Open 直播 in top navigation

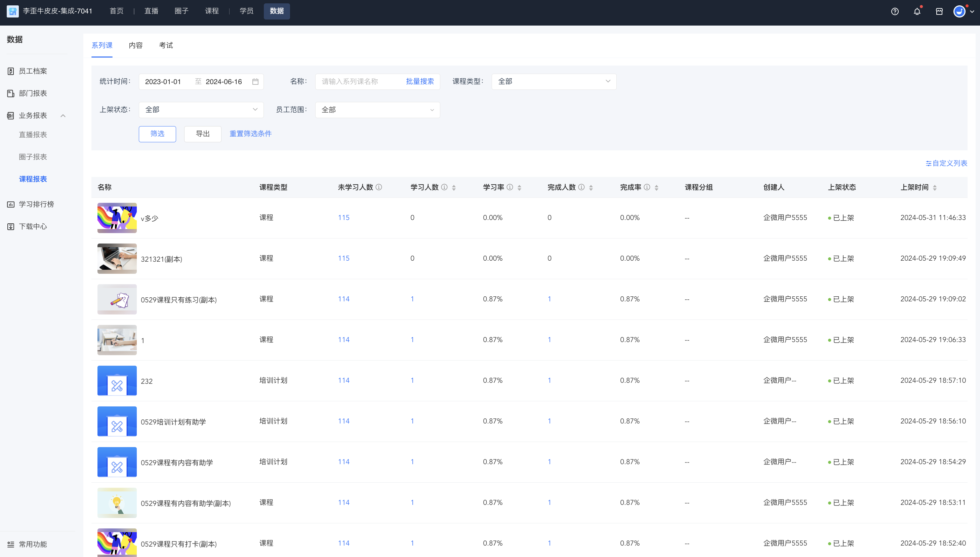coord(151,11)
